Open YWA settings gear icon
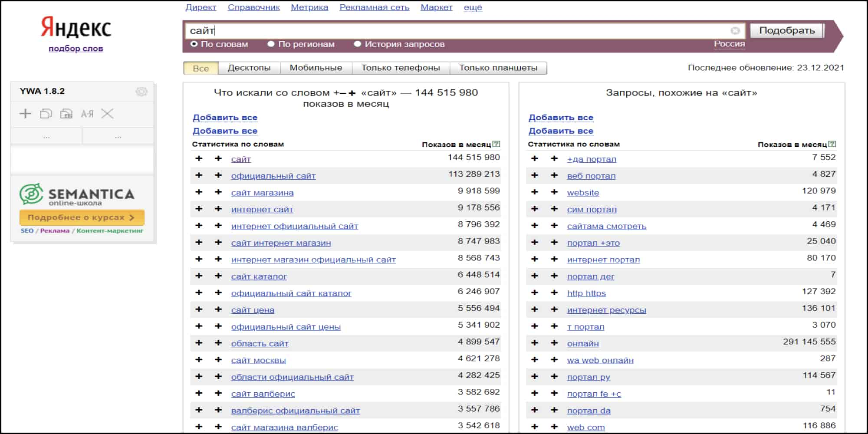 tap(141, 91)
